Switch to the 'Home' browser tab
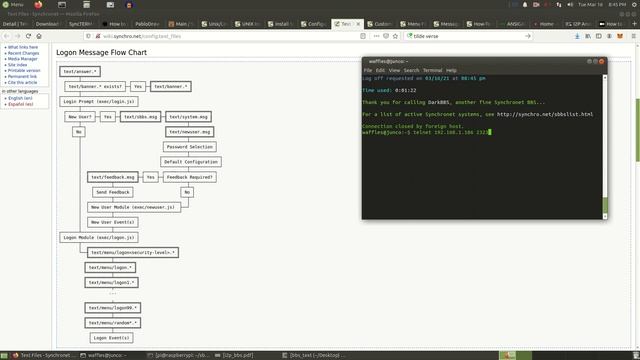640x360 pixels. (x=545, y=24)
